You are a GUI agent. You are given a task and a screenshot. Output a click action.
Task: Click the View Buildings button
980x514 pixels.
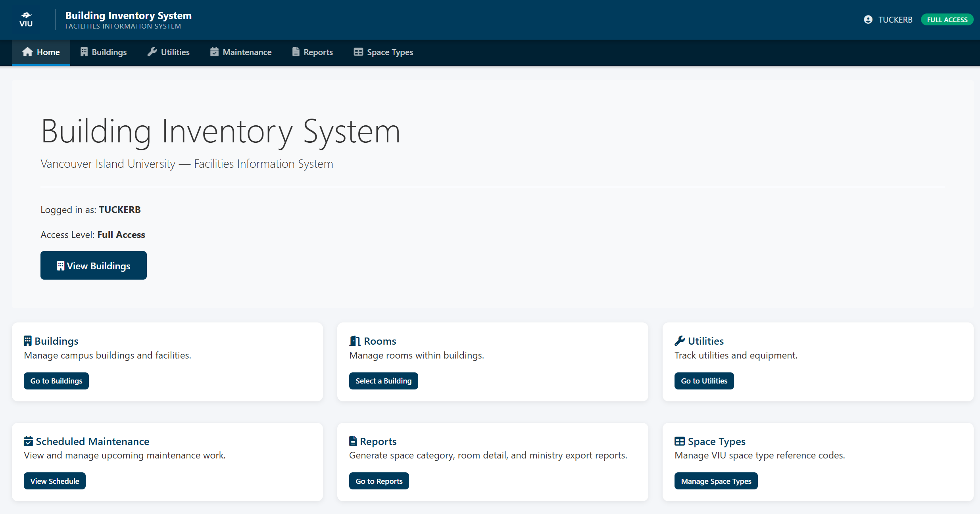click(93, 265)
